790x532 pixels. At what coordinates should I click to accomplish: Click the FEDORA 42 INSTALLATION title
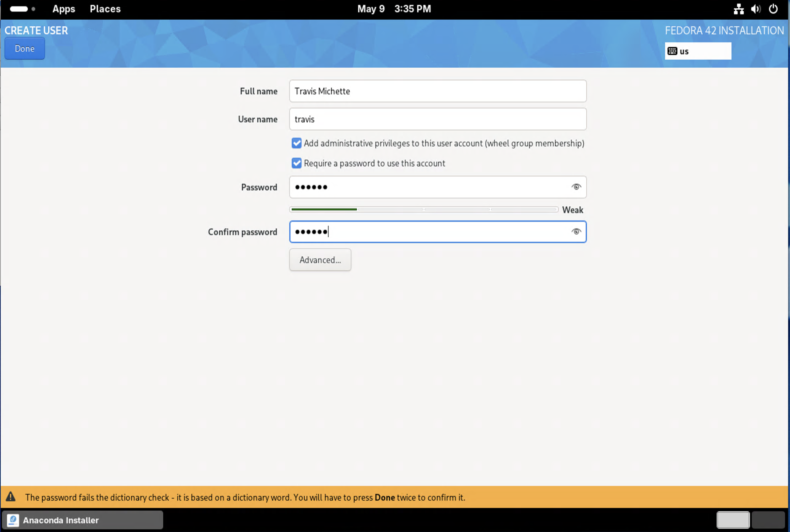724,30
